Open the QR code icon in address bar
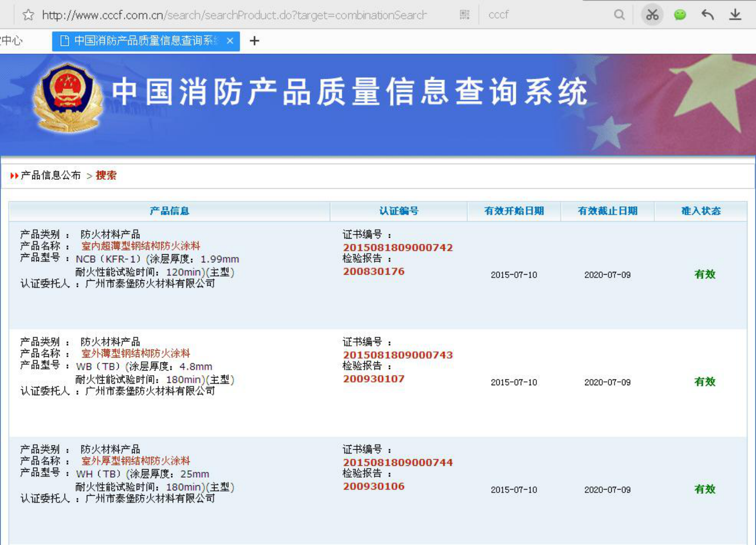This screenshot has height=545, width=756. click(x=464, y=15)
